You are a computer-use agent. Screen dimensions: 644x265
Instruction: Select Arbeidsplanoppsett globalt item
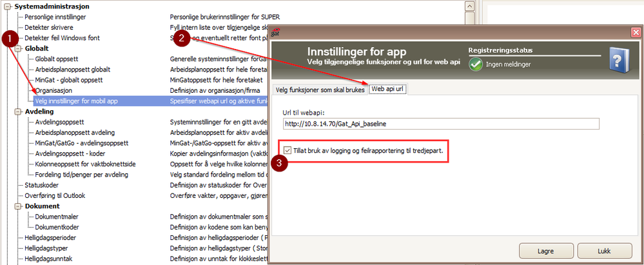pyautogui.click(x=73, y=70)
